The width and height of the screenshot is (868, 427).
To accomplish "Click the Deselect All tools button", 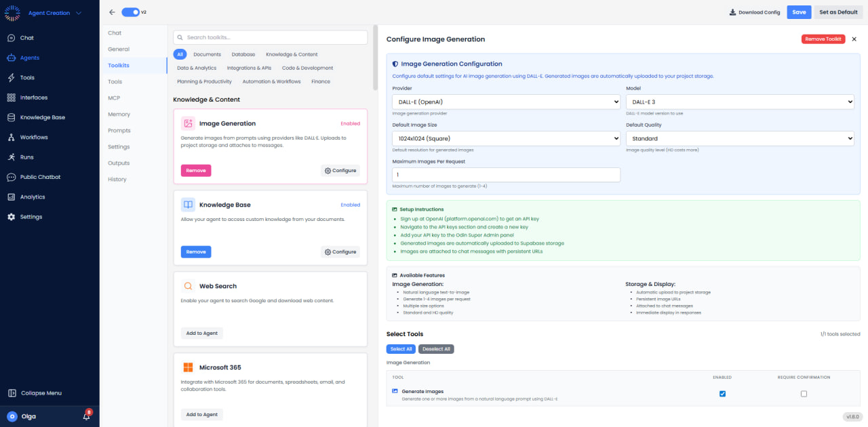I will (436, 349).
